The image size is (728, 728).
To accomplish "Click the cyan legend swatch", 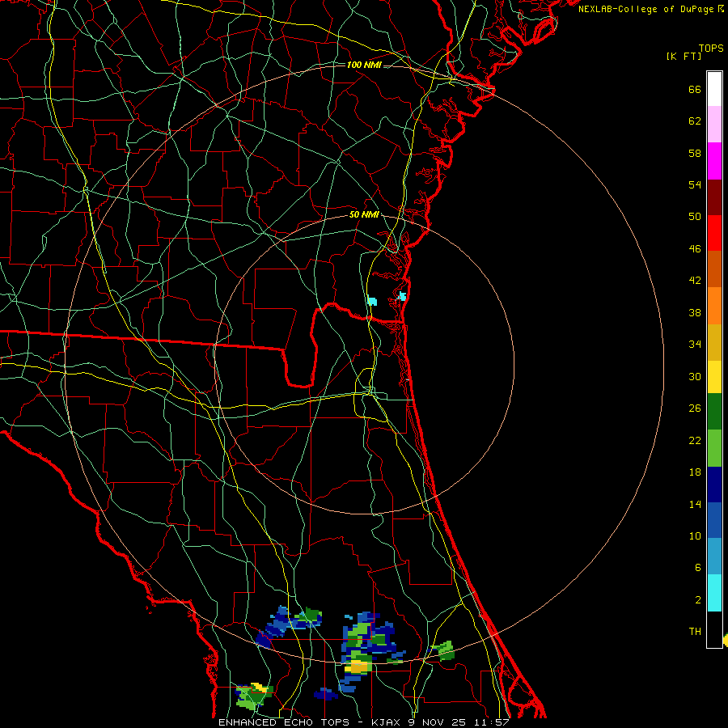I will [x=714, y=593].
